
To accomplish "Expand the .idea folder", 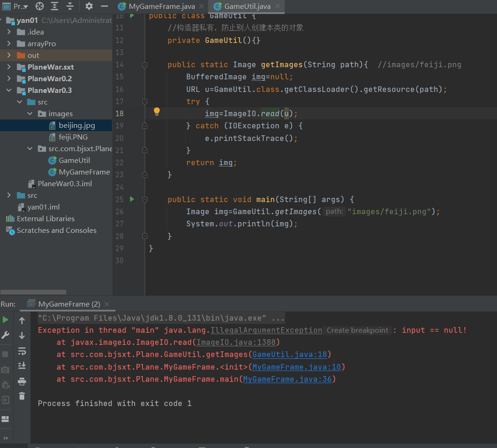I will coord(9,32).
